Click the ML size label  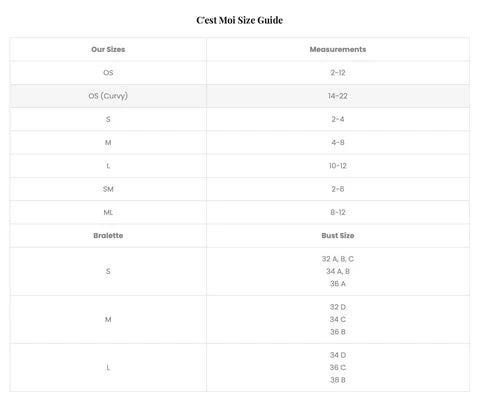coord(108,212)
